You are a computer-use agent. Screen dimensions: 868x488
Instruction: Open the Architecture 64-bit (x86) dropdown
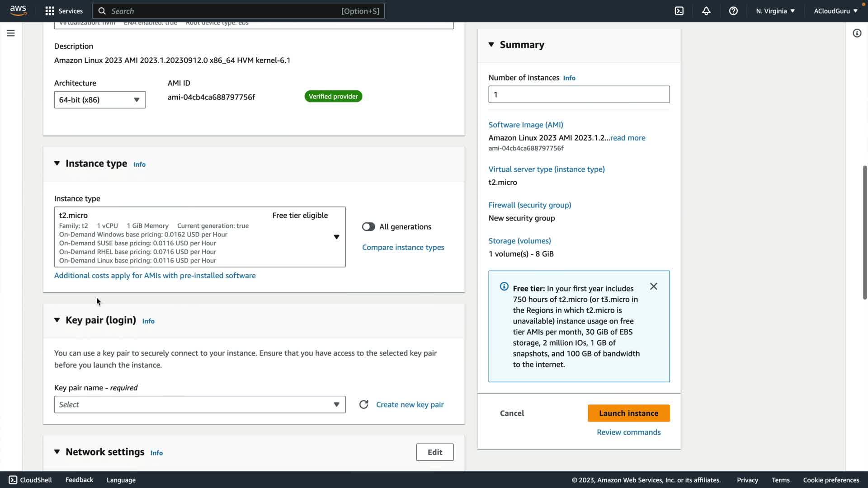click(100, 100)
